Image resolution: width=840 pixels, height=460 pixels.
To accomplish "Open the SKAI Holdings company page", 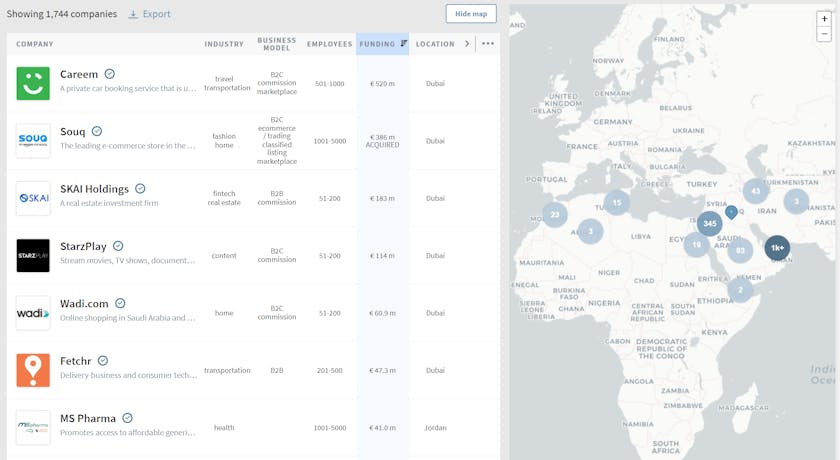I will tap(94, 189).
